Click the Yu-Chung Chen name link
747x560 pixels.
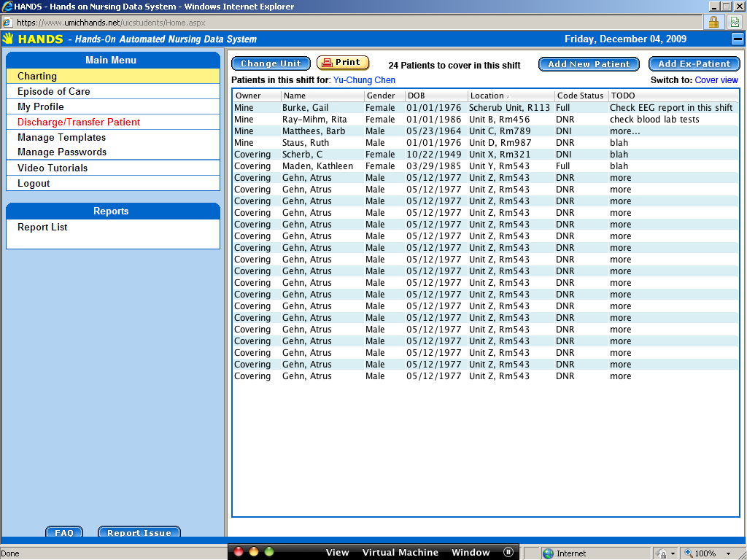point(364,80)
